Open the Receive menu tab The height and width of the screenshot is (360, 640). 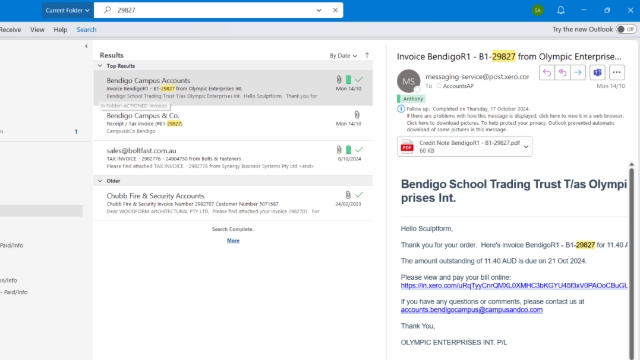tap(10, 29)
